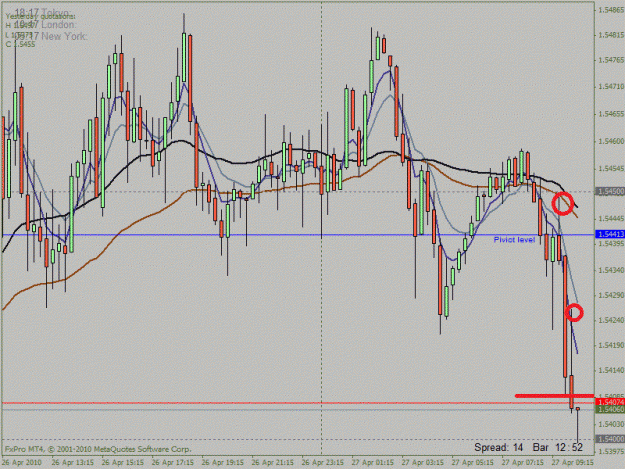Click the 1.54865 price axis label
The height and width of the screenshot is (469, 625).
click(611, 10)
